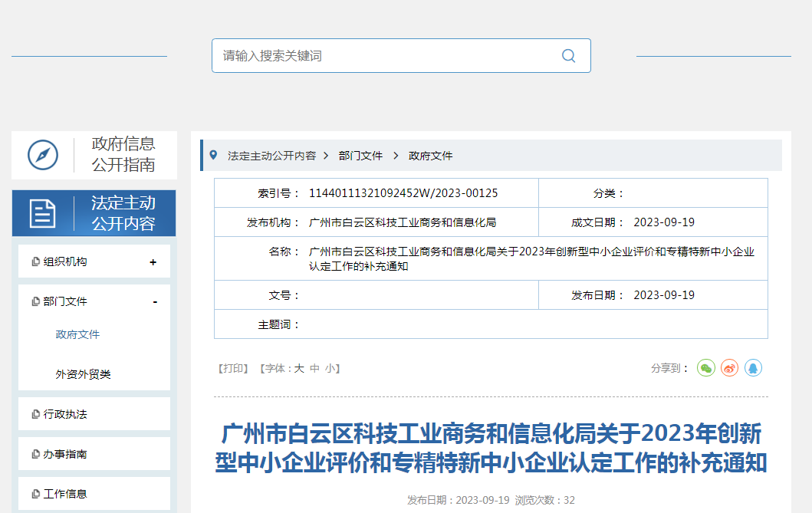This screenshot has height=513, width=812.
Task: Set font size to 大
Action: [x=299, y=369]
